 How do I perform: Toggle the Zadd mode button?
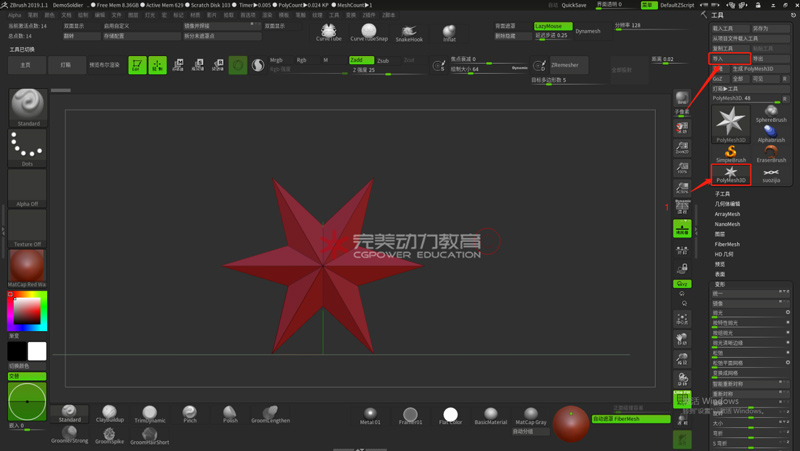[358, 60]
